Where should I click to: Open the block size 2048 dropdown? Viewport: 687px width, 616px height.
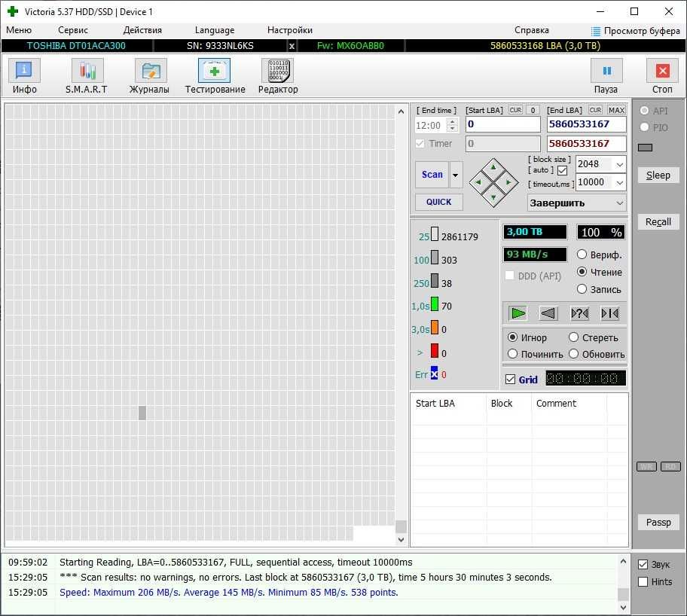tap(619, 165)
